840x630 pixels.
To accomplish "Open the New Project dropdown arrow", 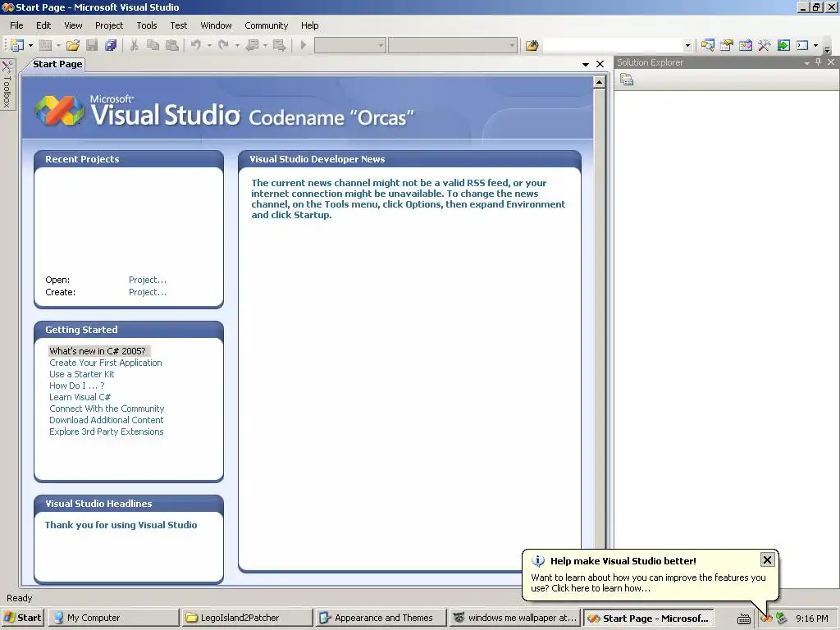I will tap(30, 46).
